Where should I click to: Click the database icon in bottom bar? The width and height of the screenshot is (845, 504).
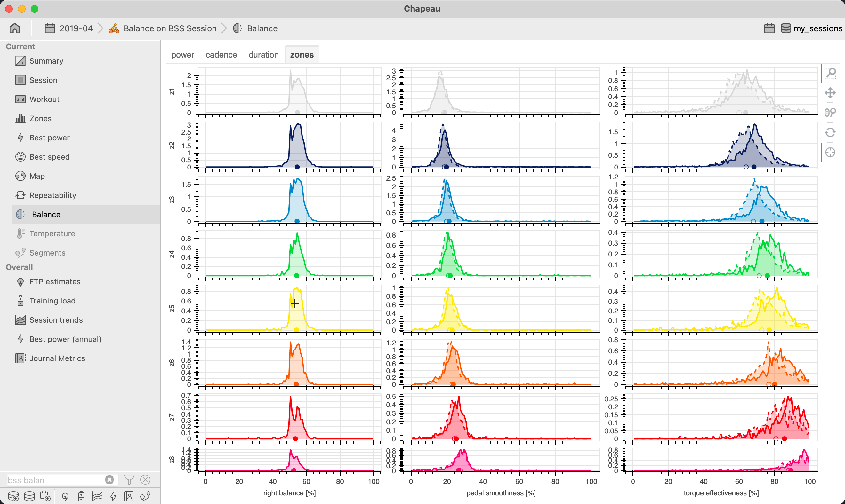[29, 496]
